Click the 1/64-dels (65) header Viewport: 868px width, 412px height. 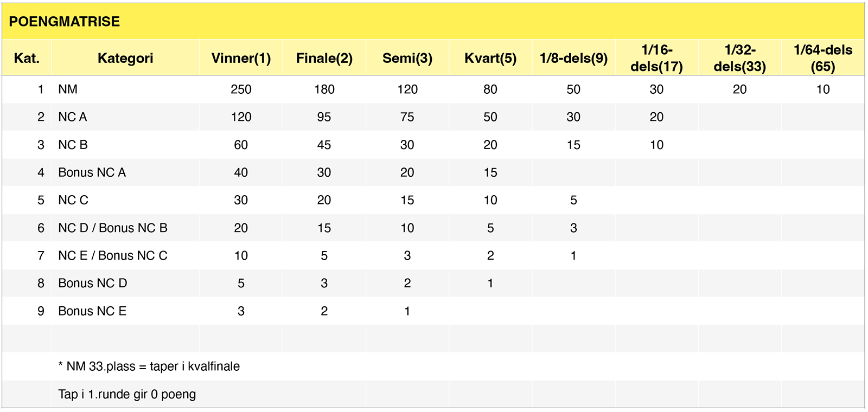pyautogui.click(x=823, y=57)
